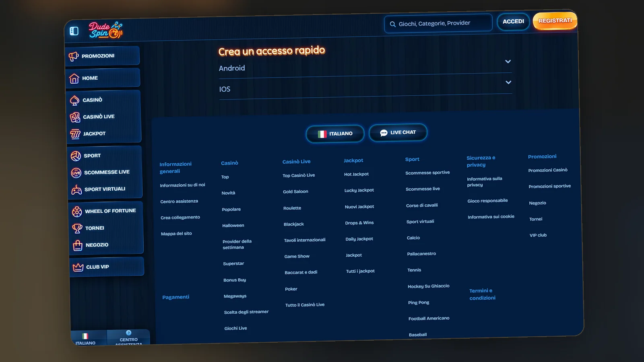Click the Negozio shopping bag icon

click(78, 245)
